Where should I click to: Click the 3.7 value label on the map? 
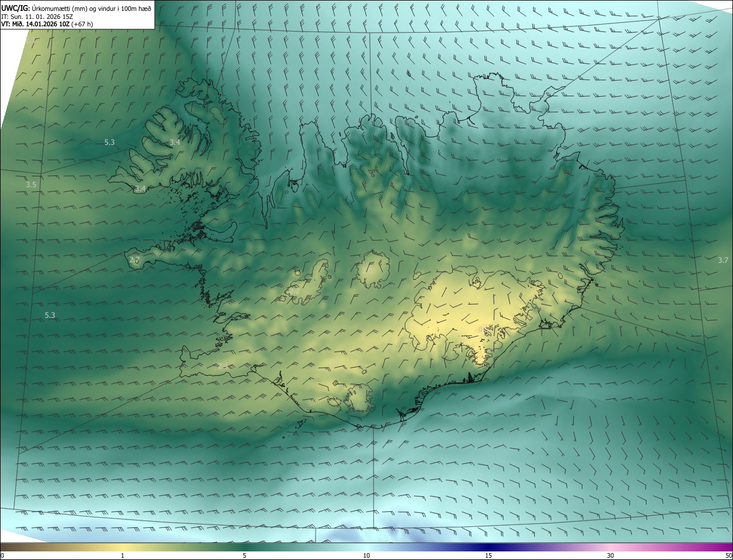click(x=723, y=260)
